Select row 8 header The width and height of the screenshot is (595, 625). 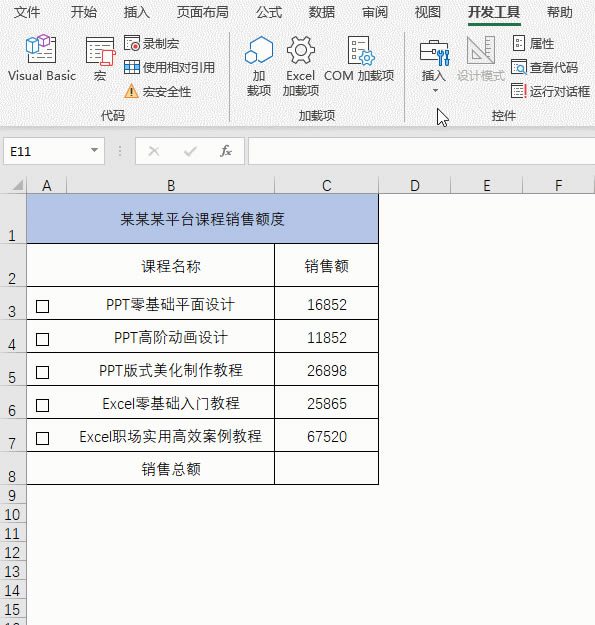(13, 468)
